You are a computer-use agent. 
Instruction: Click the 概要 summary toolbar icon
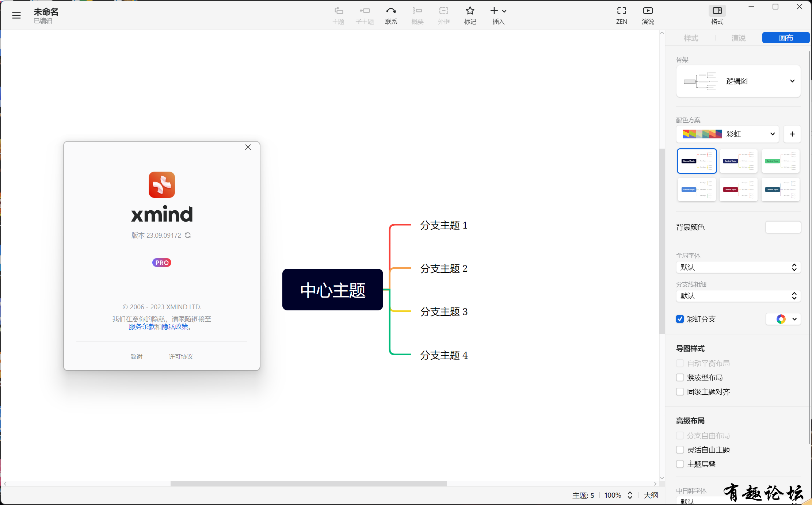417,16
